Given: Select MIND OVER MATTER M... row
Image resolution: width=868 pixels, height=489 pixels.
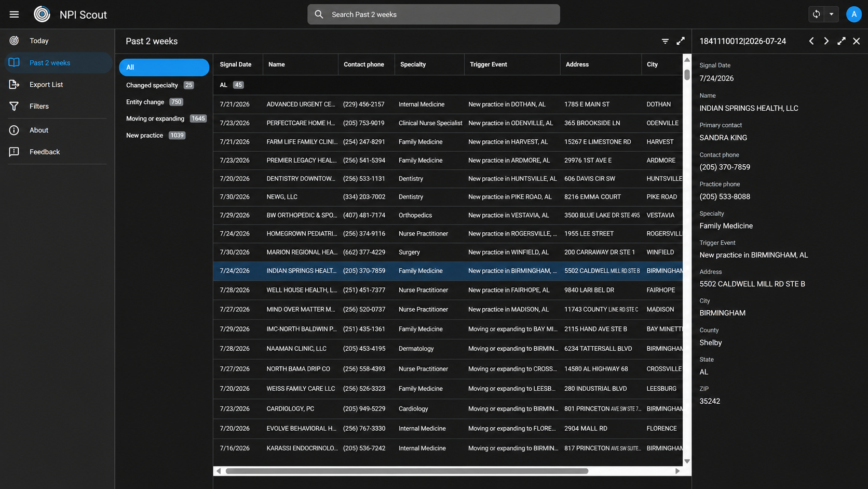Looking at the screenshot, I should [448, 309].
